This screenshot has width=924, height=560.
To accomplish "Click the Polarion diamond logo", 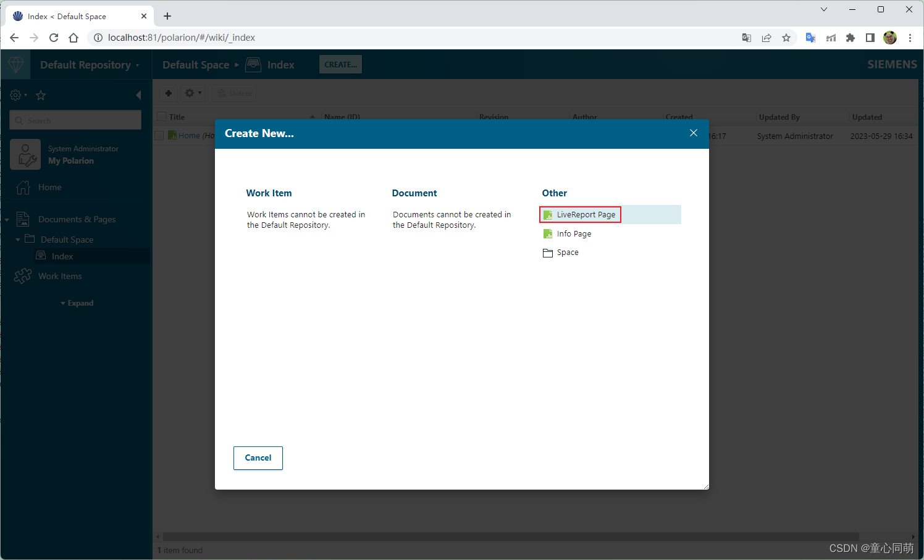I will click(15, 64).
